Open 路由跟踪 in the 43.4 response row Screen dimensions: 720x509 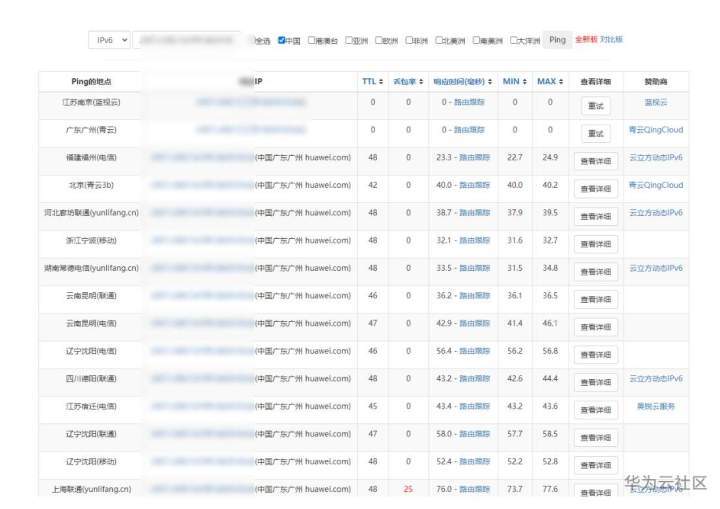pos(475,406)
